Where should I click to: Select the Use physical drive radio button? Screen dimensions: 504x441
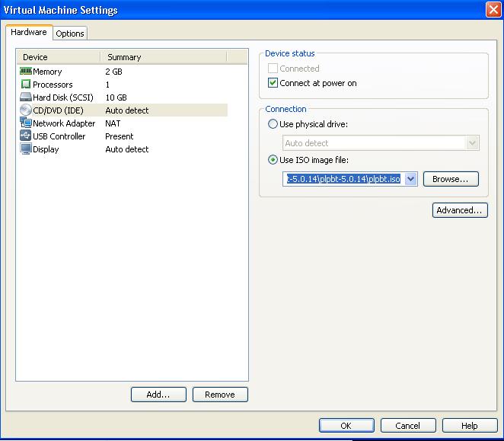coord(273,124)
